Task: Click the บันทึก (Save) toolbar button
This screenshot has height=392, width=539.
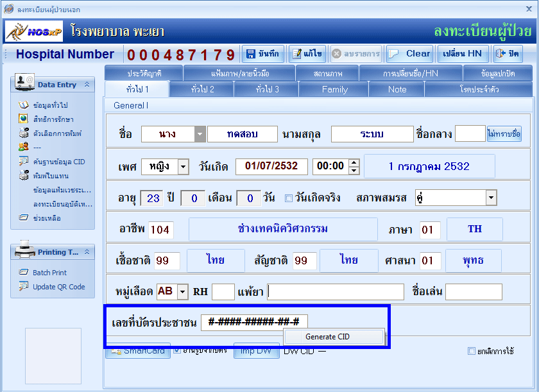Action: pos(262,54)
